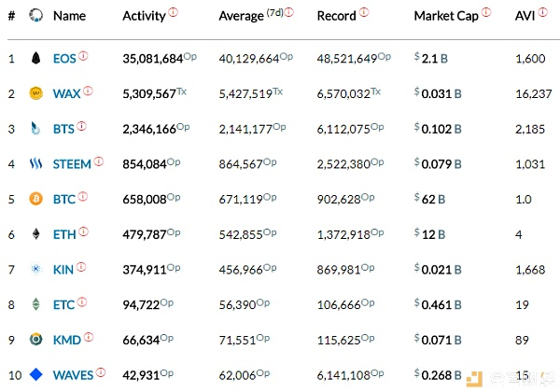Open the STEEM name link
This screenshot has height=392, width=560.
pos(72,164)
